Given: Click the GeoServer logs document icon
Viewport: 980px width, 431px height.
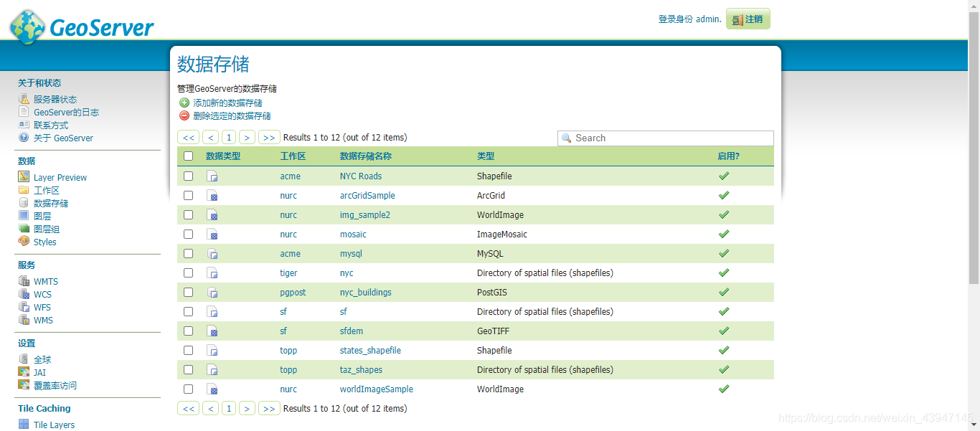Looking at the screenshot, I should tap(24, 112).
